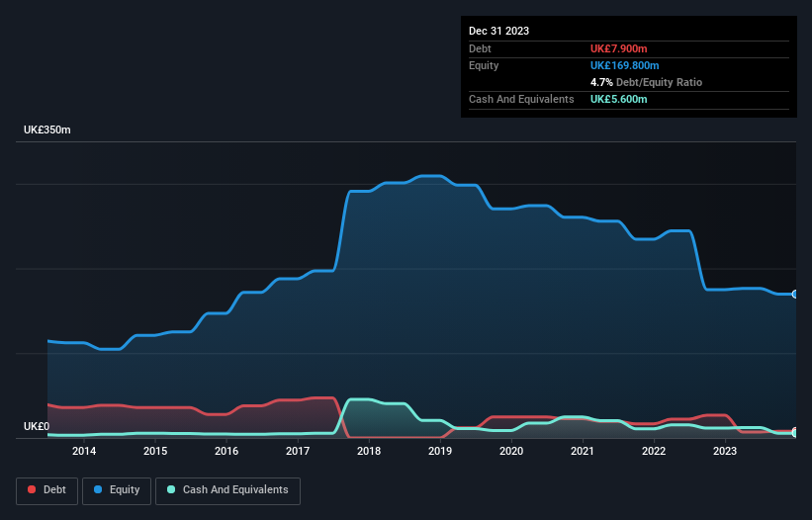Viewport: 812px width, 520px height.
Task: Click the 2021 x-axis label
Action: 583,451
